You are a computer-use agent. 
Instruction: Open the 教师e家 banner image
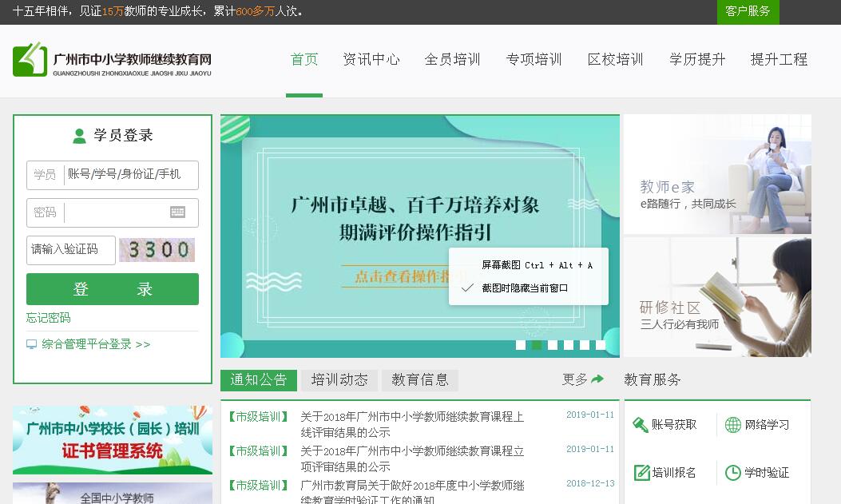click(717, 174)
